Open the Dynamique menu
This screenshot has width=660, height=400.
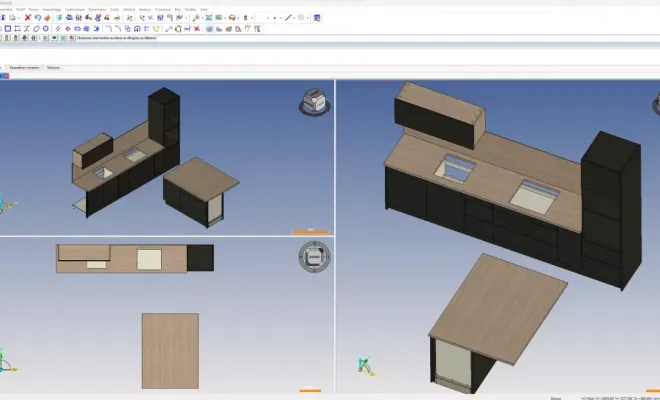click(x=97, y=9)
